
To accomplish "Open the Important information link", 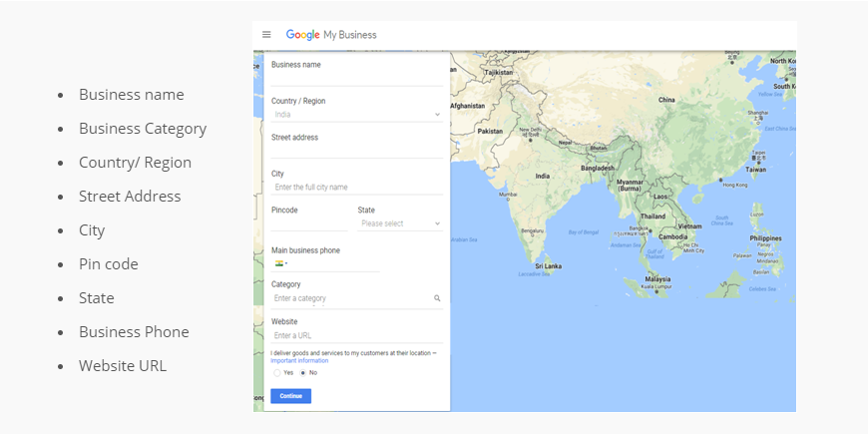I will pyautogui.click(x=299, y=360).
